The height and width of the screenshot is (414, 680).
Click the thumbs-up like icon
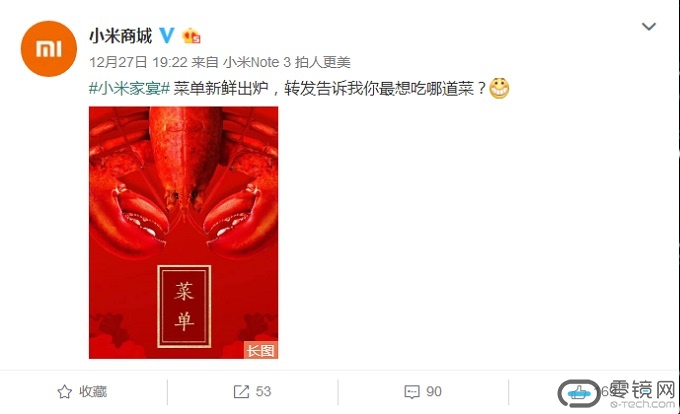pyautogui.click(x=579, y=394)
